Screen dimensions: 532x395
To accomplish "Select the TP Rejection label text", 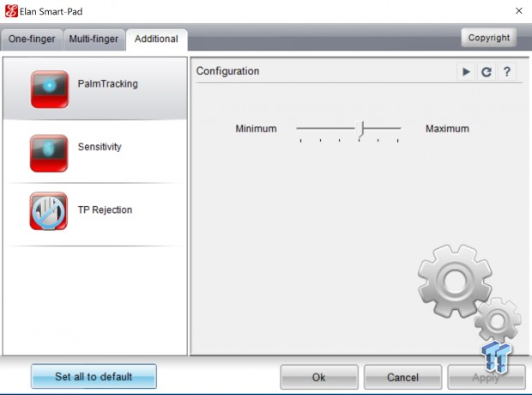I will [105, 210].
